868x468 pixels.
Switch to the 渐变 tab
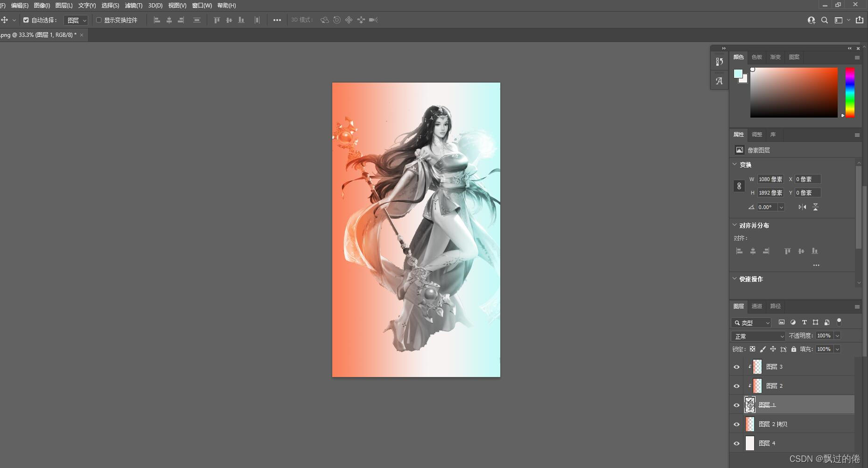pos(775,57)
